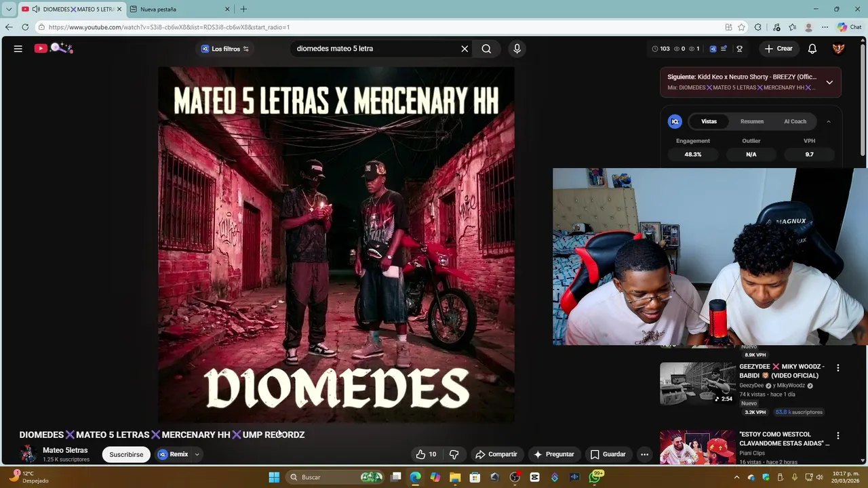Open WhatsApp from the taskbar
This screenshot has height=488, width=868.
click(595, 477)
